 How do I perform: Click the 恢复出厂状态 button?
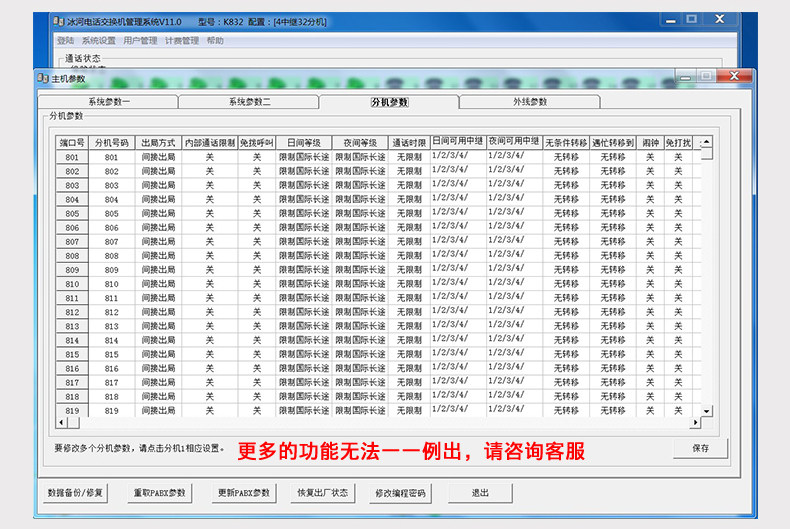[322, 493]
